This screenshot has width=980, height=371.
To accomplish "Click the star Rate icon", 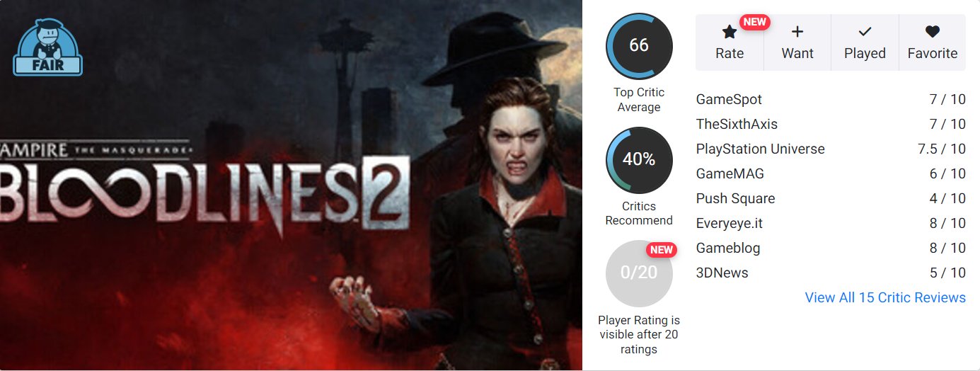I will (x=730, y=32).
